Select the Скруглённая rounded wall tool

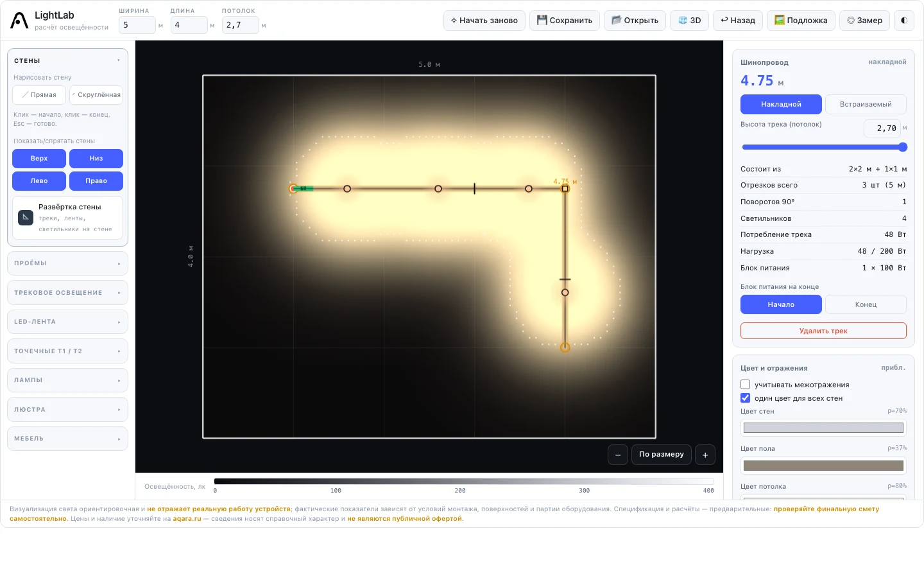pyautogui.click(x=96, y=95)
